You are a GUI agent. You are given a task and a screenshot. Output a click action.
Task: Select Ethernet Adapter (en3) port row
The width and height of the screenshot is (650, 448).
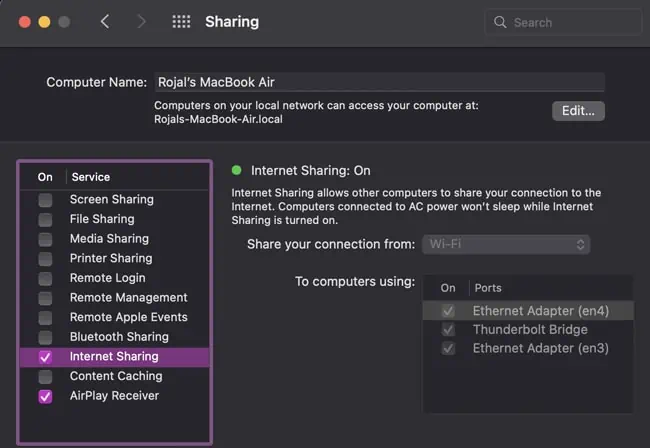pyautogui.click(x=540, y=349)
